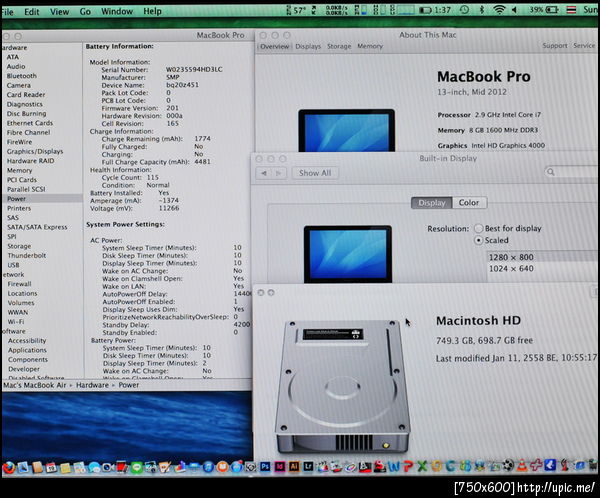This screenshot has width=600, height=498.
Task: Open Calendar from the Dock
Action: tap(51, 467)
